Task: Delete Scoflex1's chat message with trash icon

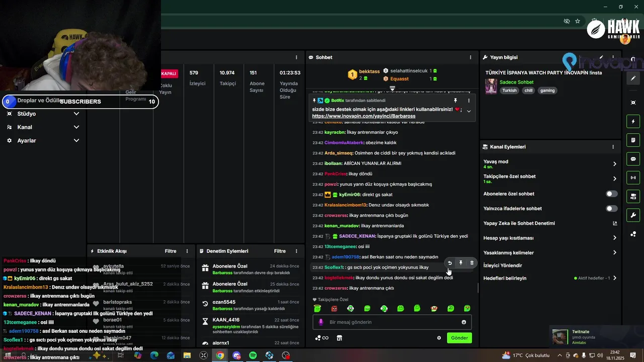Action: click(471, 263)
